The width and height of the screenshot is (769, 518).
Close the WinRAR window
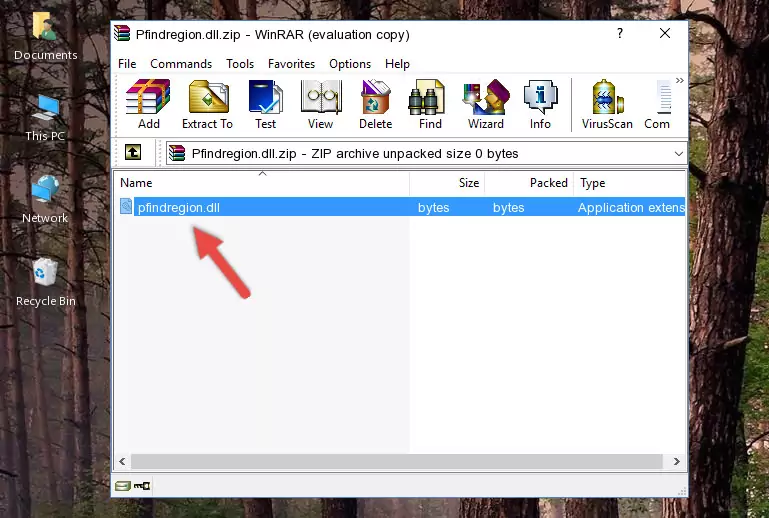(x=665, y=33)
